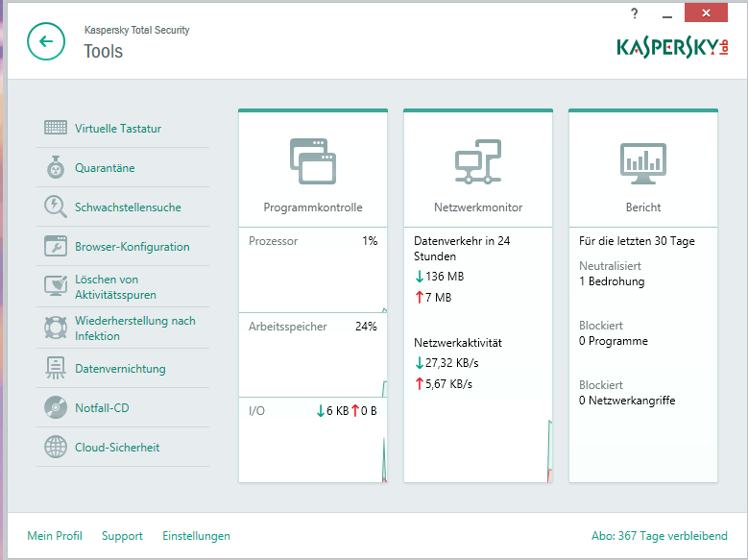Click the Programmkontrolle title
748x560 pixels.
pyautogui.click(x=313, y=207)
